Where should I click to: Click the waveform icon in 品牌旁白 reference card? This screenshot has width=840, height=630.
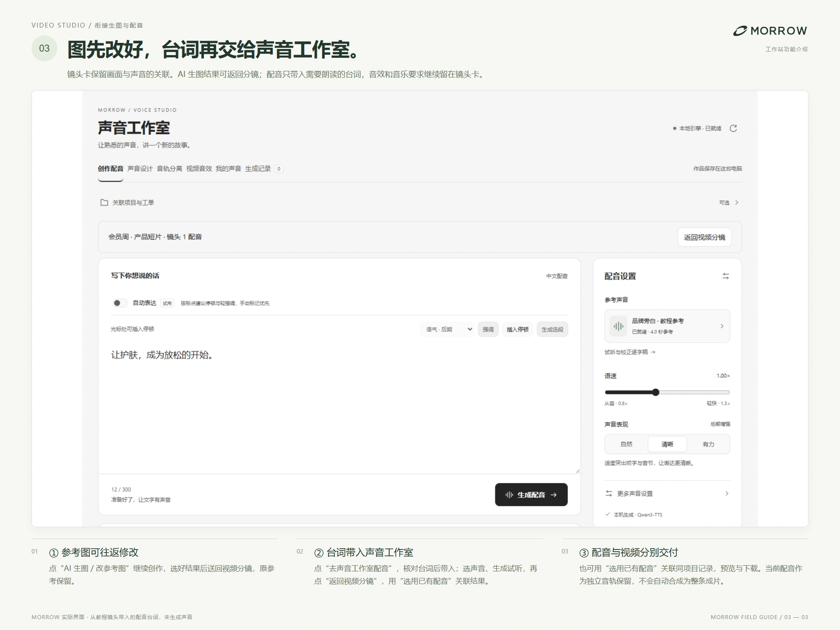coord(618,326)
